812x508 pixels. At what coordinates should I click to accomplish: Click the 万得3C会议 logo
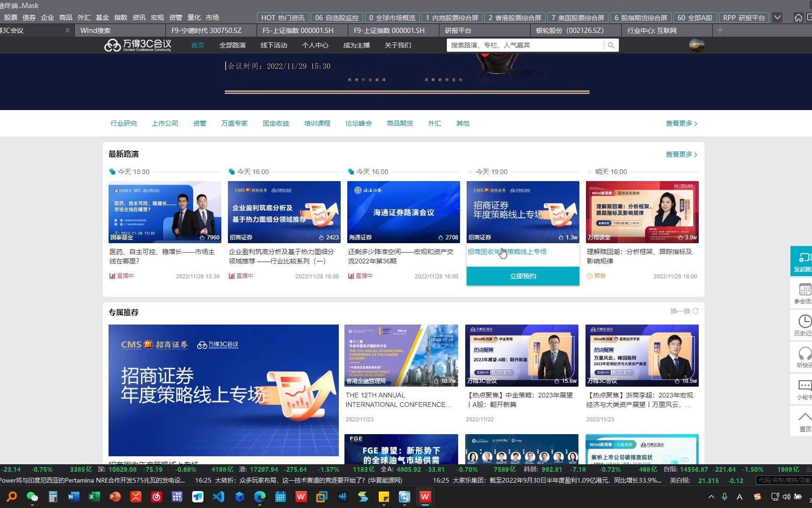click(138, 45)
